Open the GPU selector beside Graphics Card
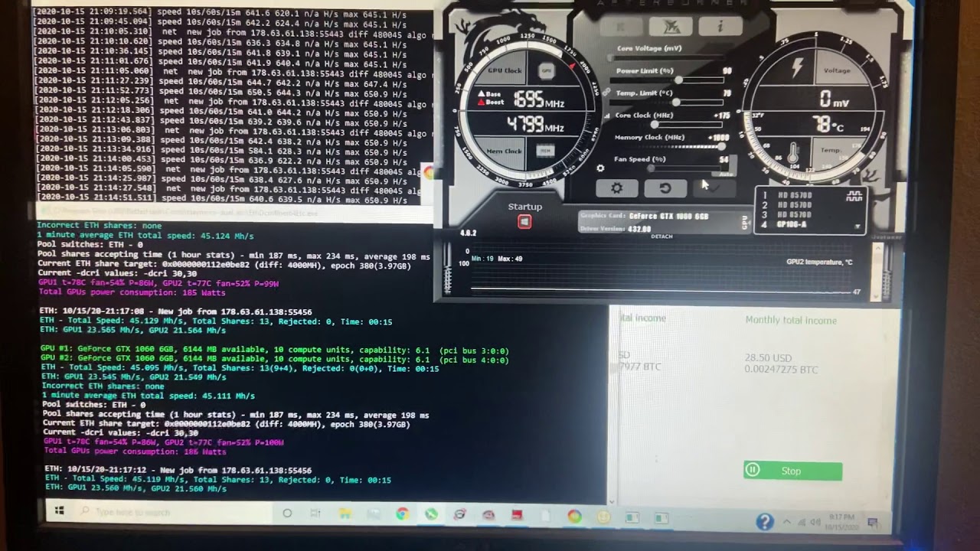The width and height of the screenshot is (980, 551). 746,222
